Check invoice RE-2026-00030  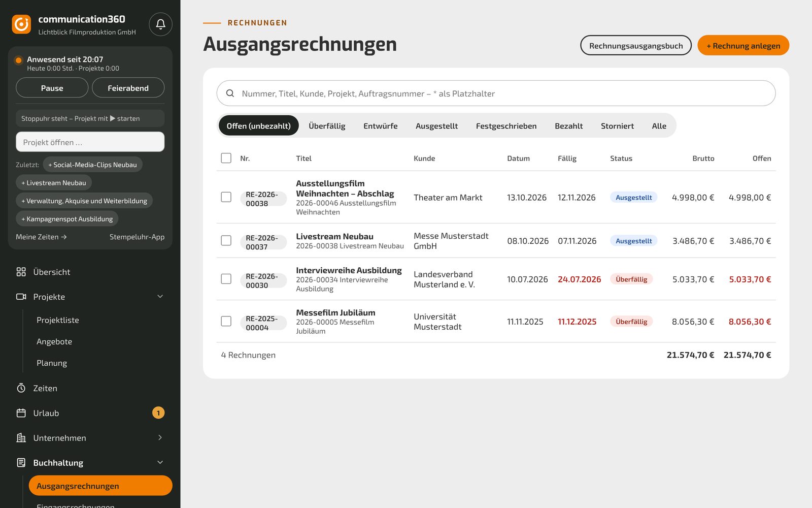coord(226,279)
